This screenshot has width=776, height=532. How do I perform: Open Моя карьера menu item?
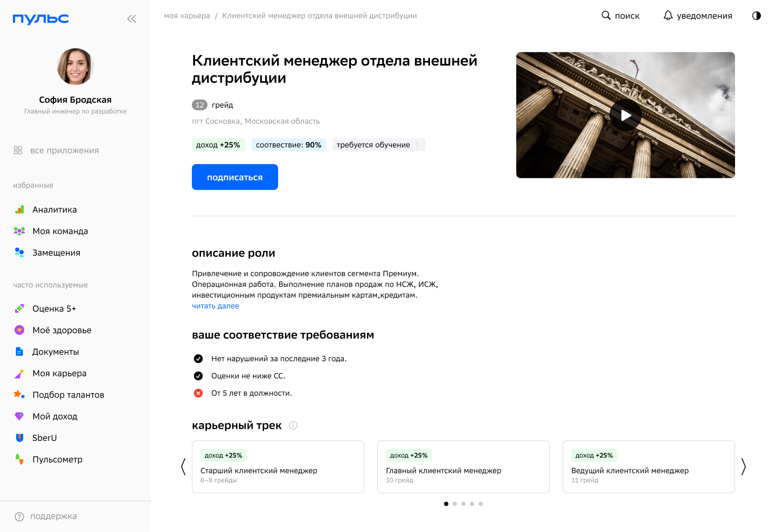click(59, 373)
